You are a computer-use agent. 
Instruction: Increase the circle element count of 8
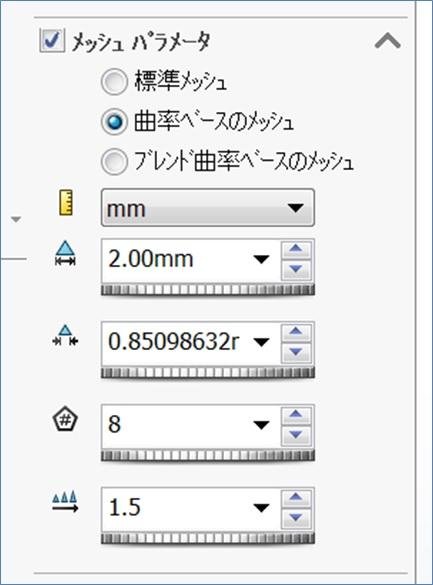point(296,414)
